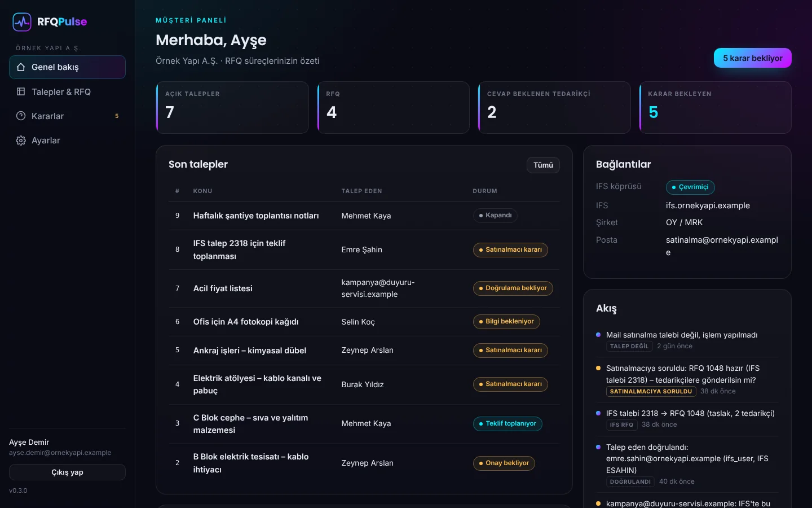Click the RFQPulse logo icon

[22, 22]
